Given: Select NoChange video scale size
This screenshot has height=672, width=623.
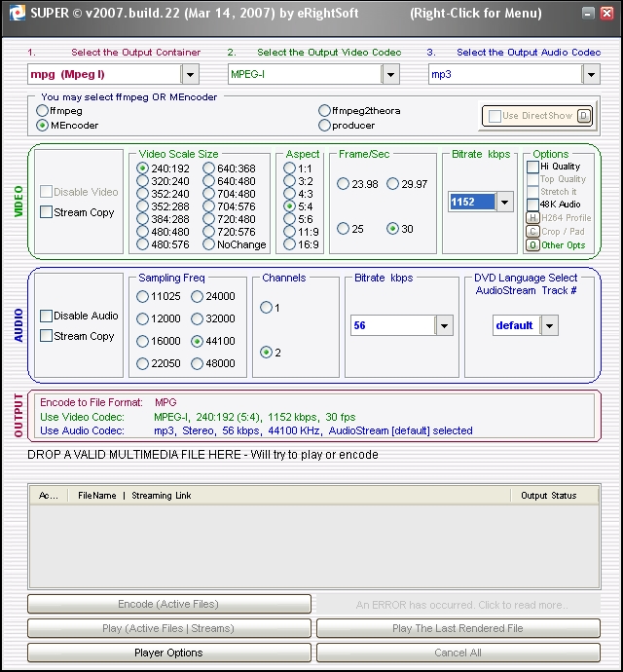Looking at the screenshot, I should pos(208,244).
